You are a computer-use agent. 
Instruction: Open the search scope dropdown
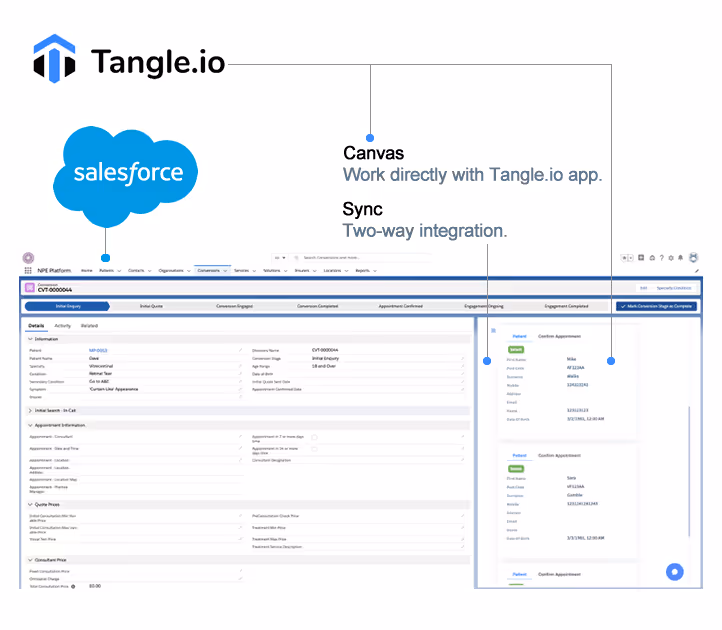pyautogui.click(x=280, y=258)
